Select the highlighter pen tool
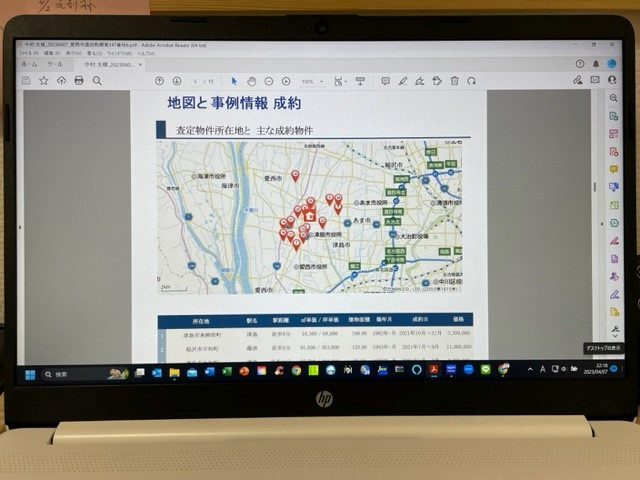Viewport: 640px width, 480px height. [x=403, y=81]
